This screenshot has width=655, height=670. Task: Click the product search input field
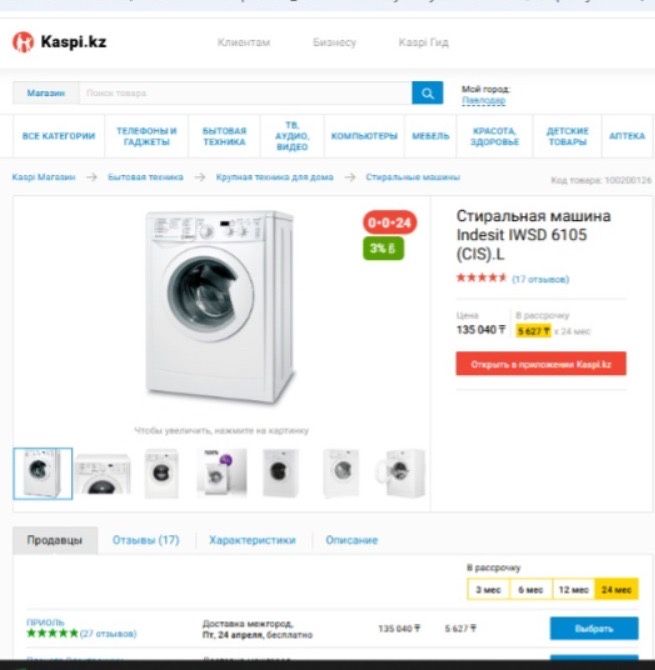tap(245, 93)
